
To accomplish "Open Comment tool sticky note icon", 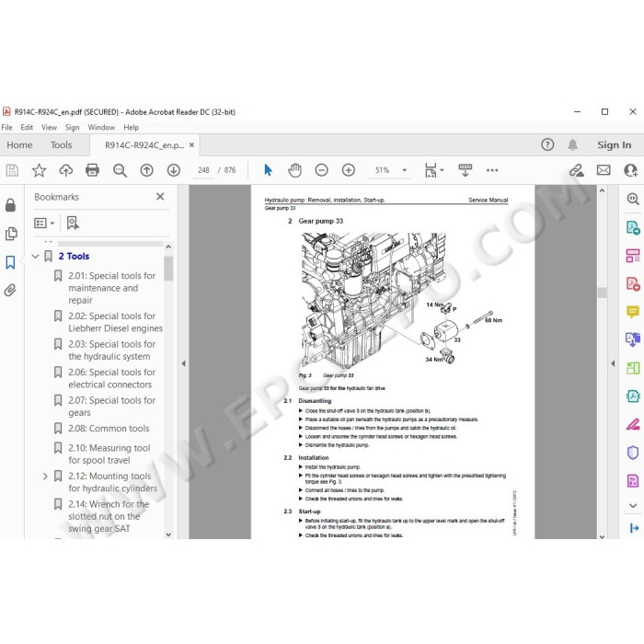I will point(633,312).
